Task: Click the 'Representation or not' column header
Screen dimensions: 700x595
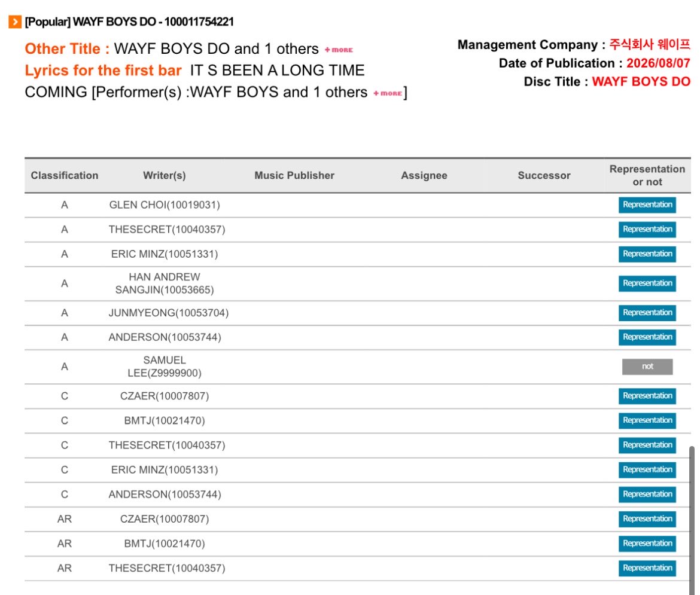Action: coord(647,175)
